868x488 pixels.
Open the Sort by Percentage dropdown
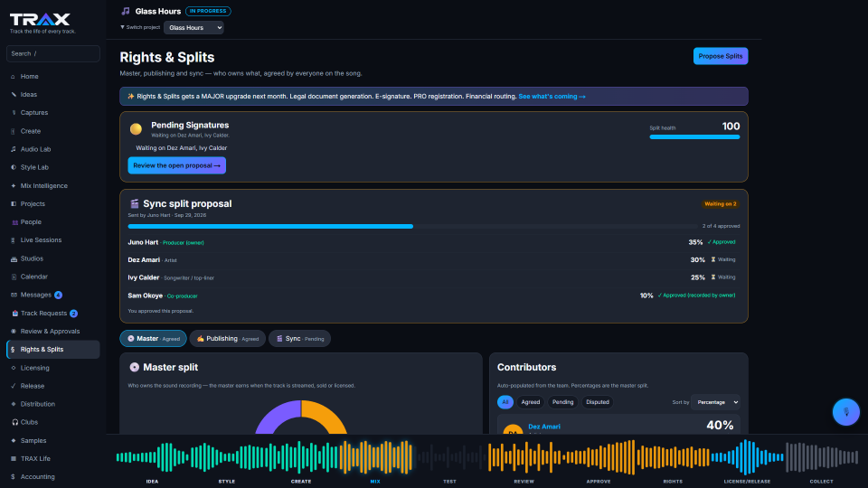click(716, 402)
